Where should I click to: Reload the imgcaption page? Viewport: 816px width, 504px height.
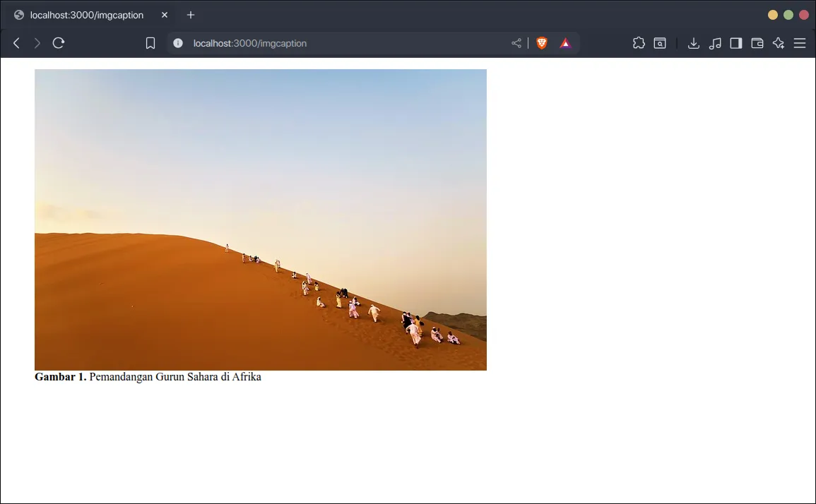coord(59,43)
